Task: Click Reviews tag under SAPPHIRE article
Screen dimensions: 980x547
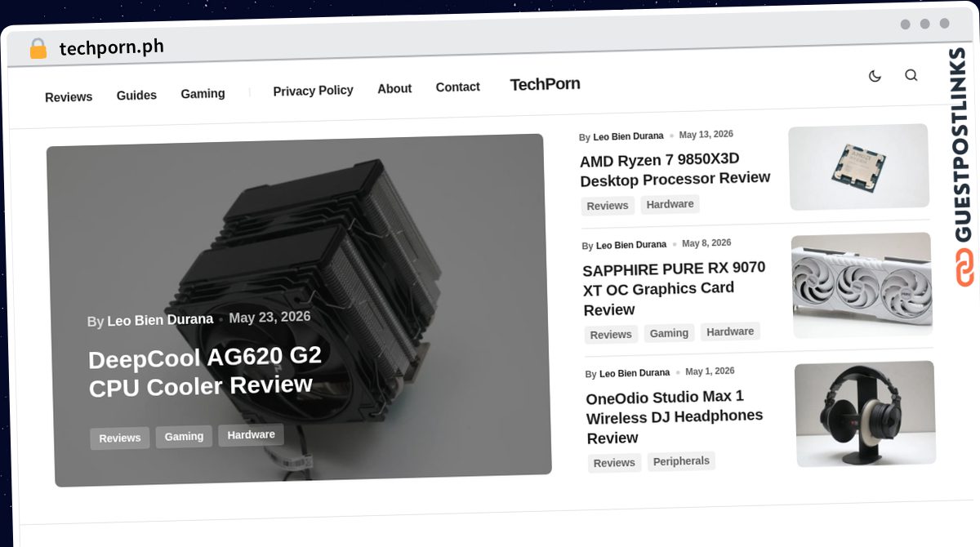Action: pyautogui.click(x=611, y=335)
